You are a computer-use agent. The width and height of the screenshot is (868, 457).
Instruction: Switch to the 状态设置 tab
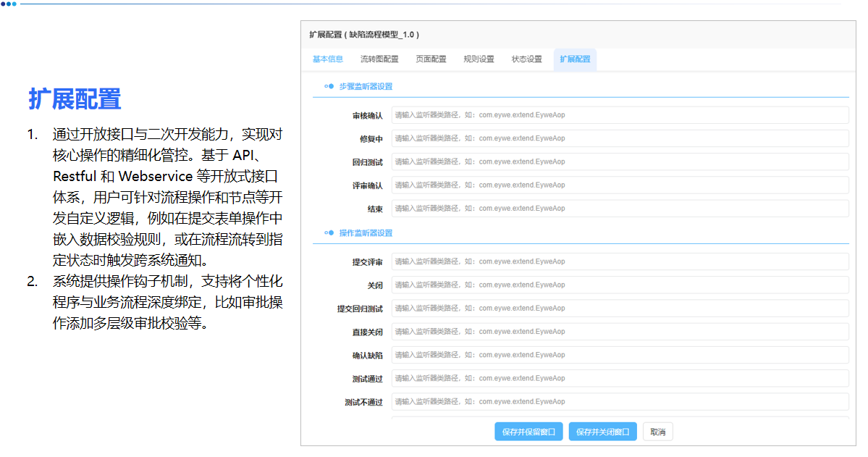pyautogui.click(x=526, y=59)
